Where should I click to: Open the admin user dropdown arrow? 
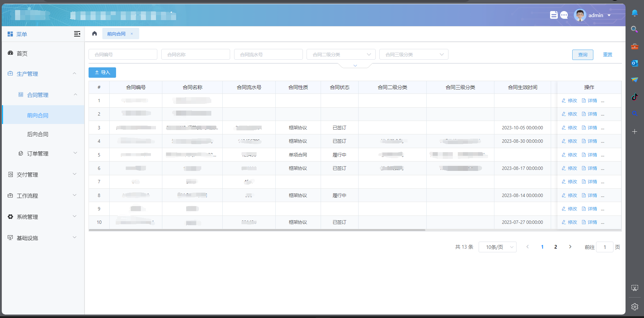coord(609,15)
